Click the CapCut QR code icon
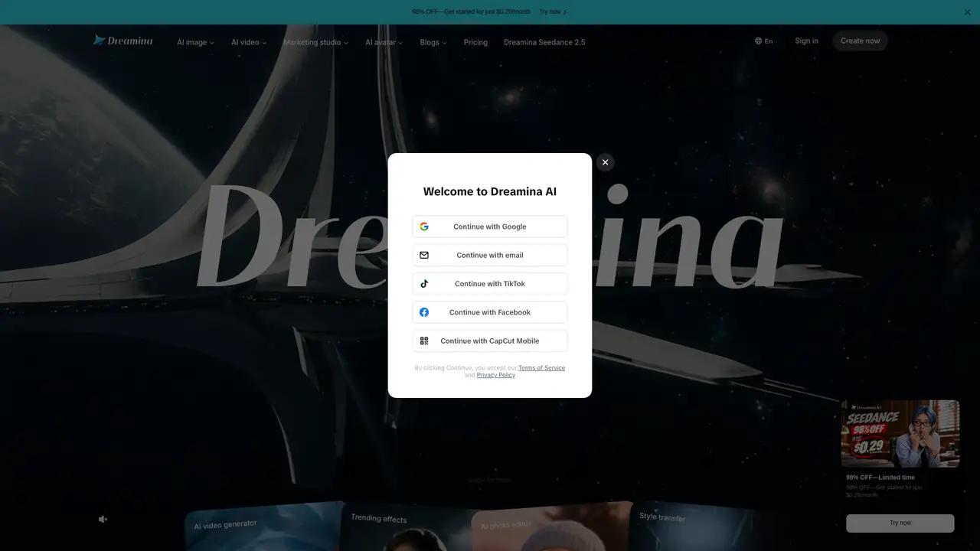Screen dimensions: 980x551 pyautogui.click(x=424, y=341)
